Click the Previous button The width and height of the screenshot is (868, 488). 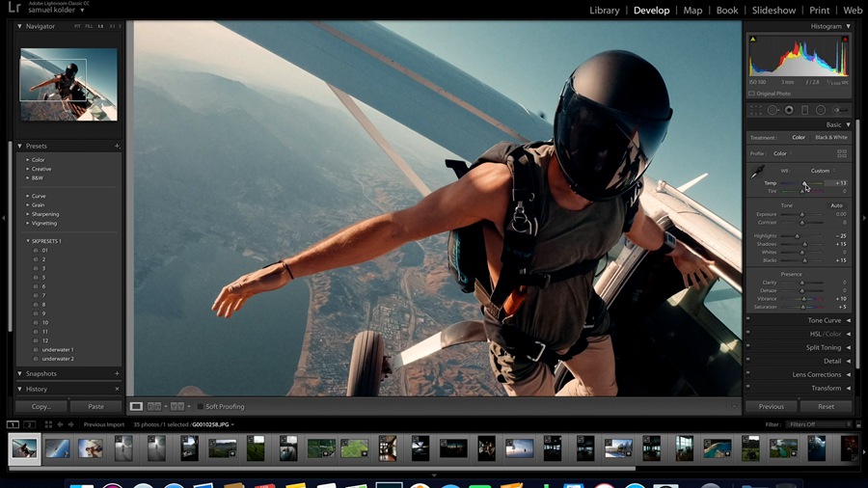click(772, 407)
